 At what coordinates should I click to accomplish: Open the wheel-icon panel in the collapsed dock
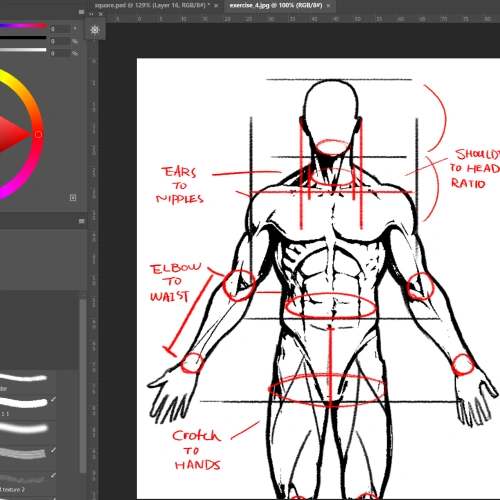click(x=95, y=30)
